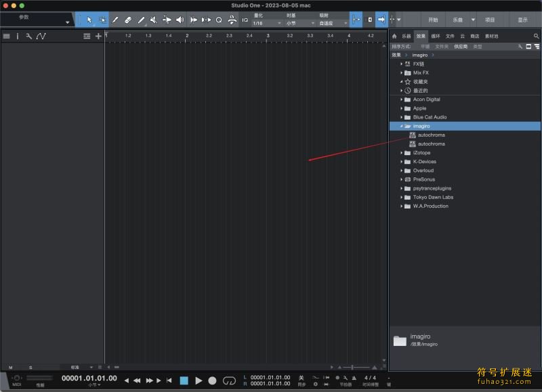Toggle global Mute M button
This screenshot has height=392, width=542.
click(x=11, y=368)
